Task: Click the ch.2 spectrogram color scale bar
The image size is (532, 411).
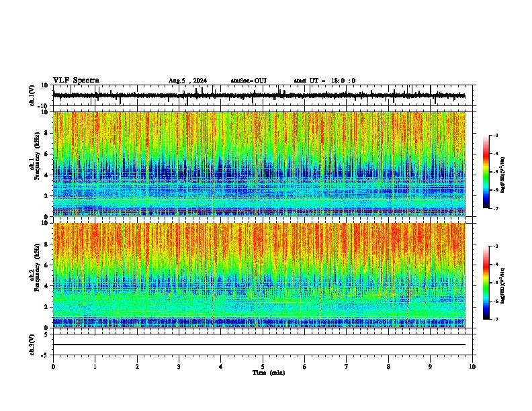Action: (486, 283)
